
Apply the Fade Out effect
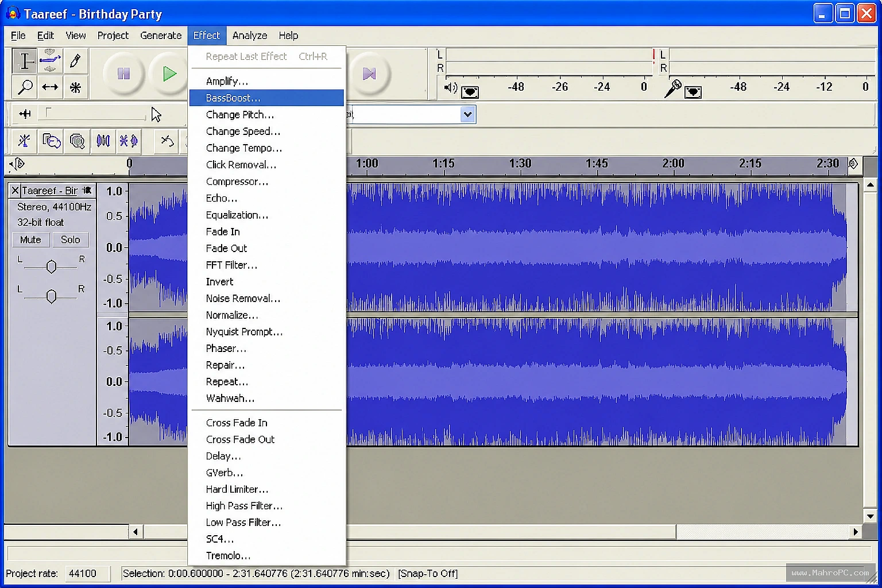click(x=266, y=248)
